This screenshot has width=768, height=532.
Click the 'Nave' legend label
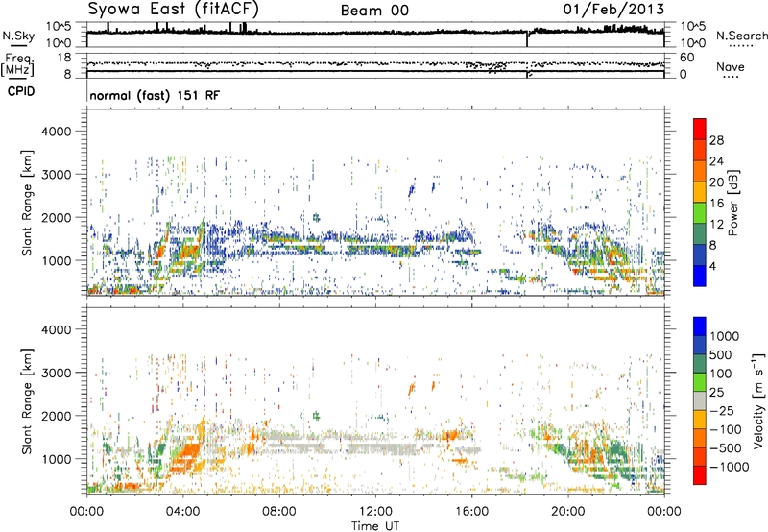click(731, 67)
